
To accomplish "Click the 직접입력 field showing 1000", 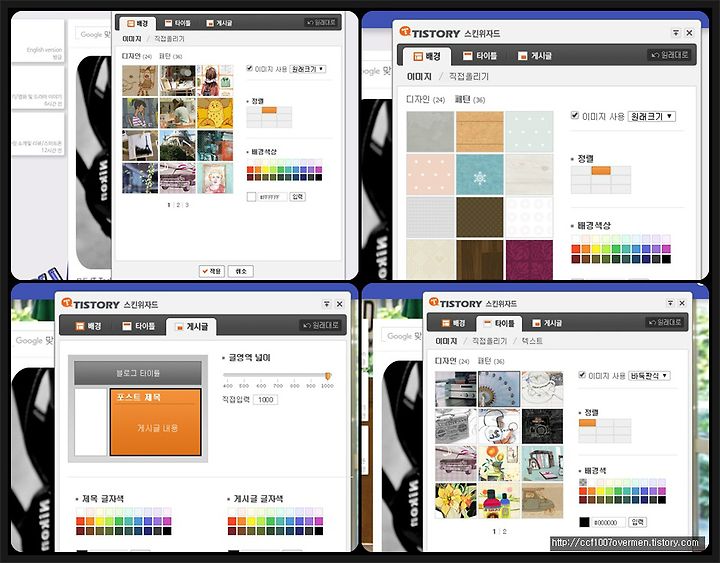I will pos(265,400).
